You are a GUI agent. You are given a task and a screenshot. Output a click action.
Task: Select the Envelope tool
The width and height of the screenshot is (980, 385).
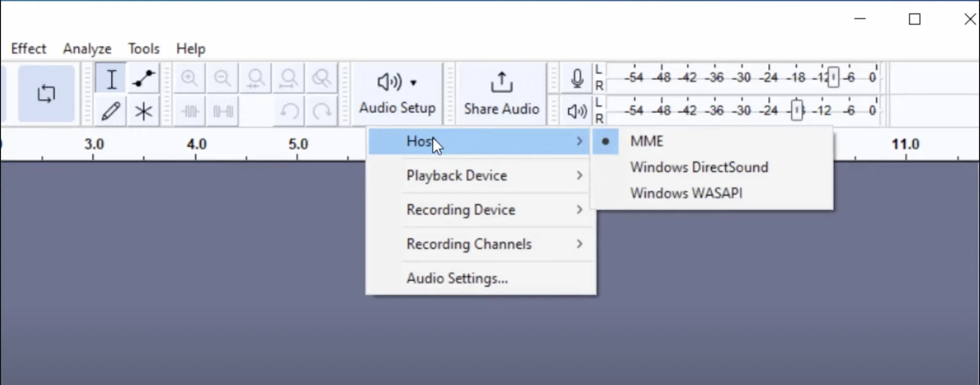click(x=143, y=78)
